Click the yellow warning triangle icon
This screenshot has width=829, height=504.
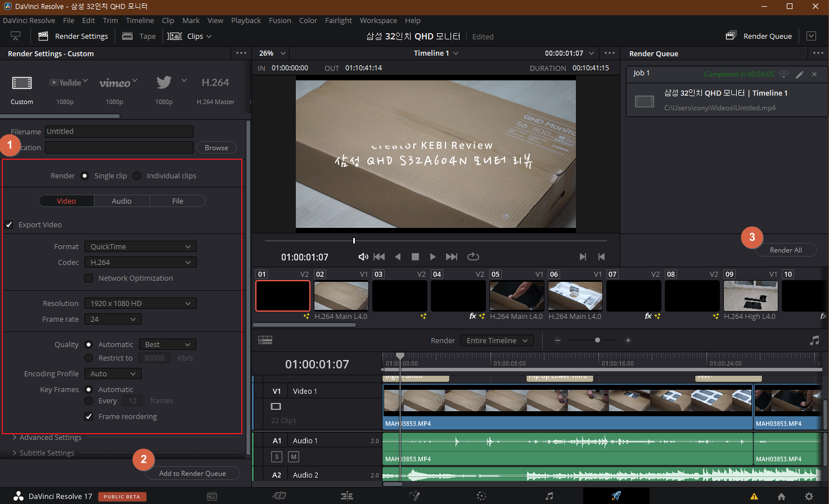coord(754,496)
